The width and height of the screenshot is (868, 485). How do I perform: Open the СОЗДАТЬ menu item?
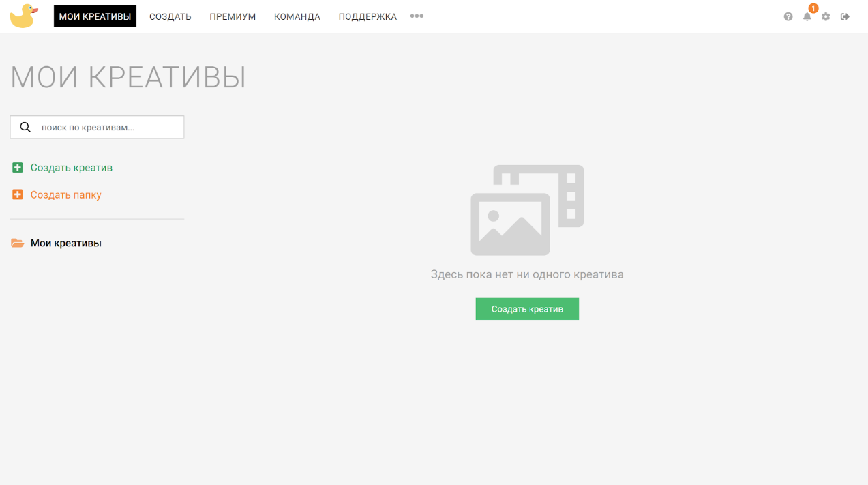pyautogui.click(x=170, y=16)
